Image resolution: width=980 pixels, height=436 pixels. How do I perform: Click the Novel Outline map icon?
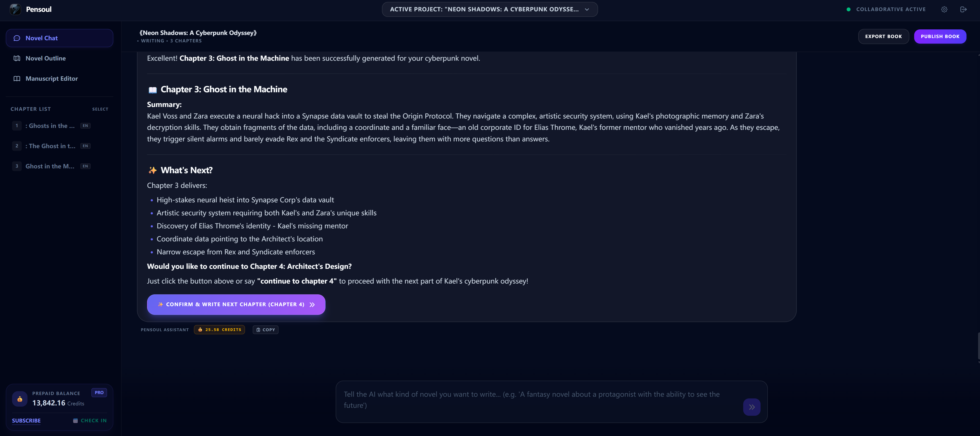point(17,58)
